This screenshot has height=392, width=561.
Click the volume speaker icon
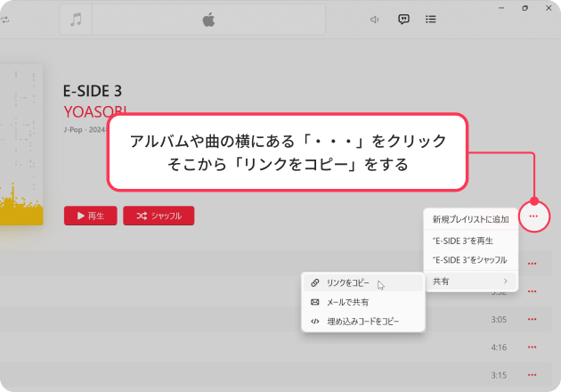click(375, 19)
